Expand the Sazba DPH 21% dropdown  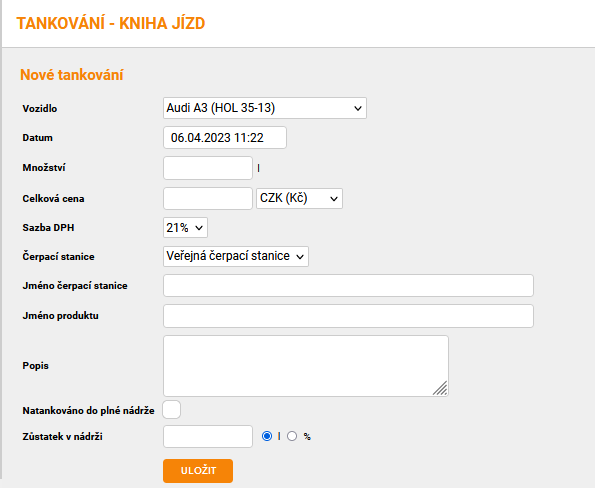point(185,228)
